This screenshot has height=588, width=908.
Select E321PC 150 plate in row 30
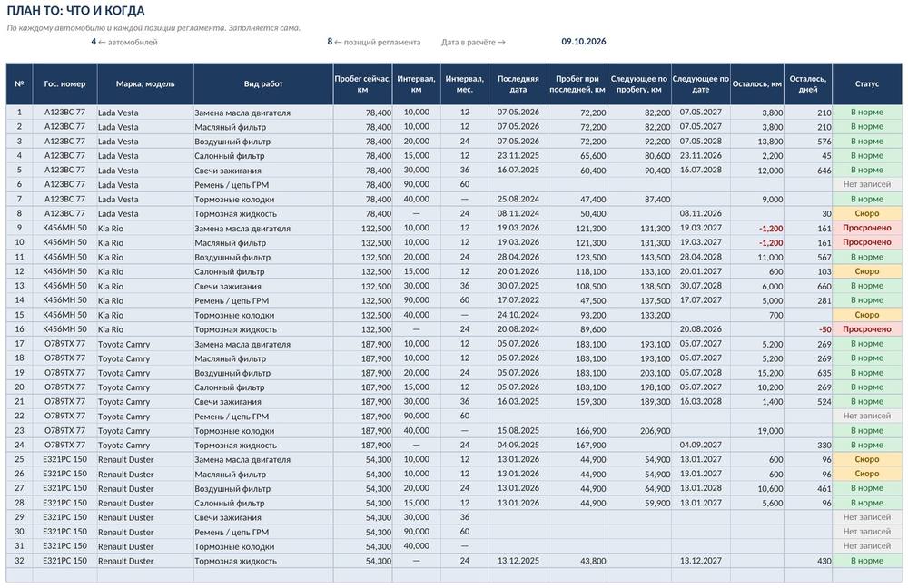click(64, 532)
